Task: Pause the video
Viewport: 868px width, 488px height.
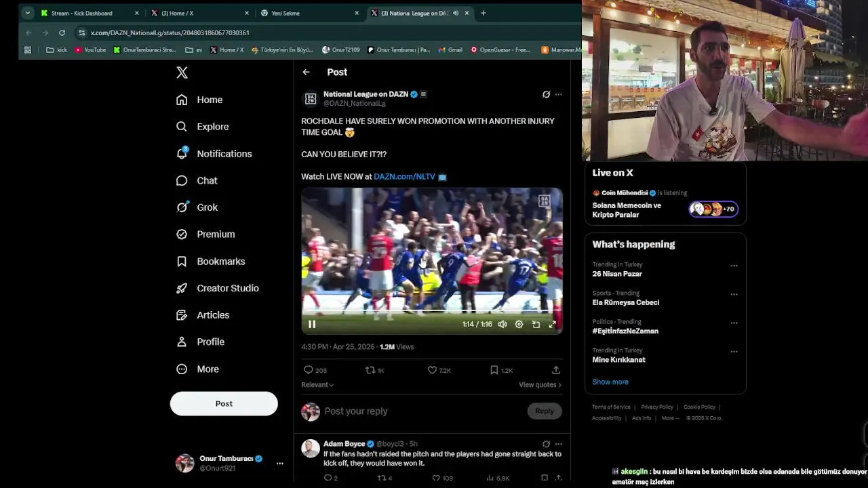Action: pyautogui.click(x=312, y=325)
